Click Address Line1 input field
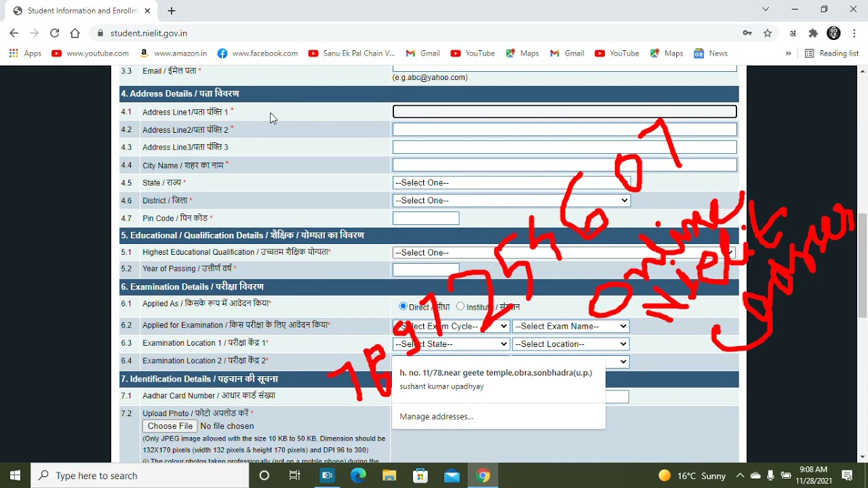 (564, 111)
